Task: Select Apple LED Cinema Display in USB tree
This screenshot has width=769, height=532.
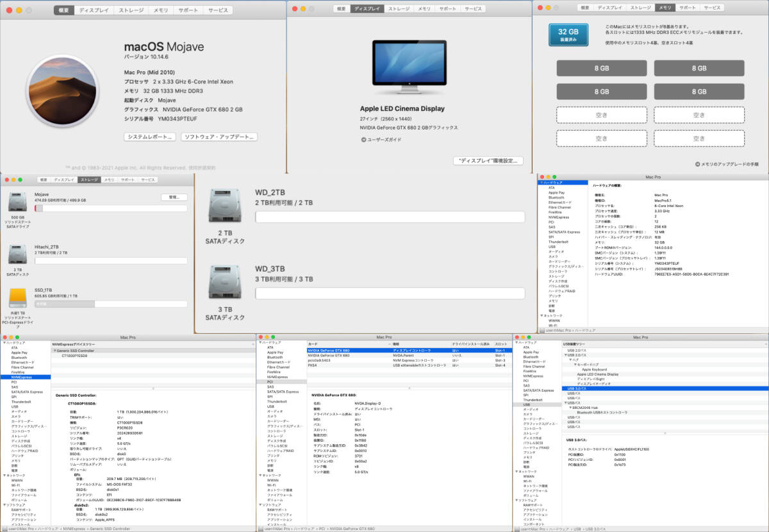Action: [597, 374]
